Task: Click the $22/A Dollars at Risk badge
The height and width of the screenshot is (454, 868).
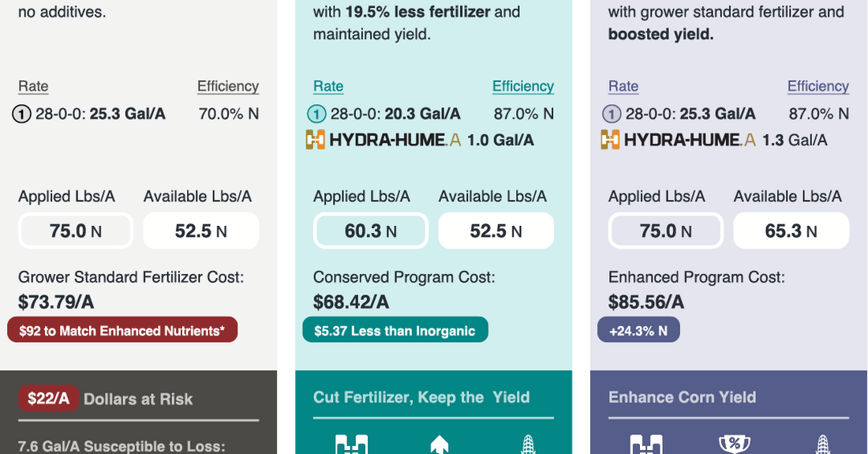Action: [48, 399]
